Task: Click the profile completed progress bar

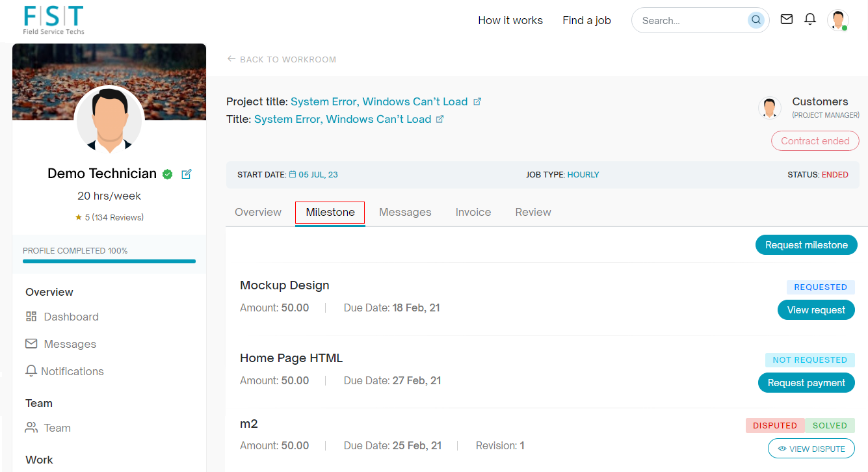Action: [x=109, y=261]
